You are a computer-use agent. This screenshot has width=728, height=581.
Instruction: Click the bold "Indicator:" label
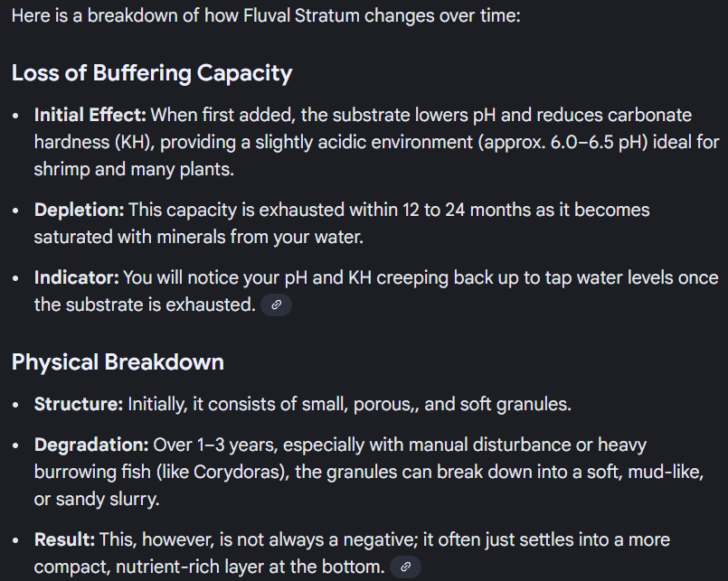click(x=77, y=277)
